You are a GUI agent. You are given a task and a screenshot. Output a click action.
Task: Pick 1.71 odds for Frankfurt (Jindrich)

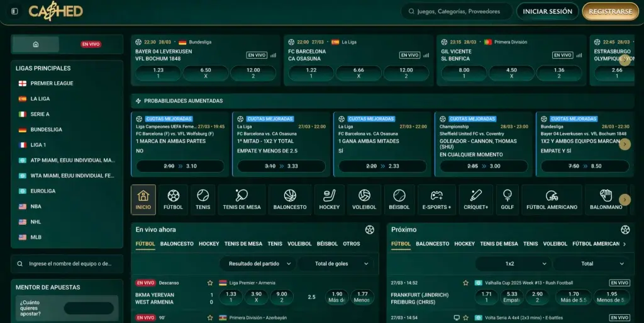pos(486,297)
